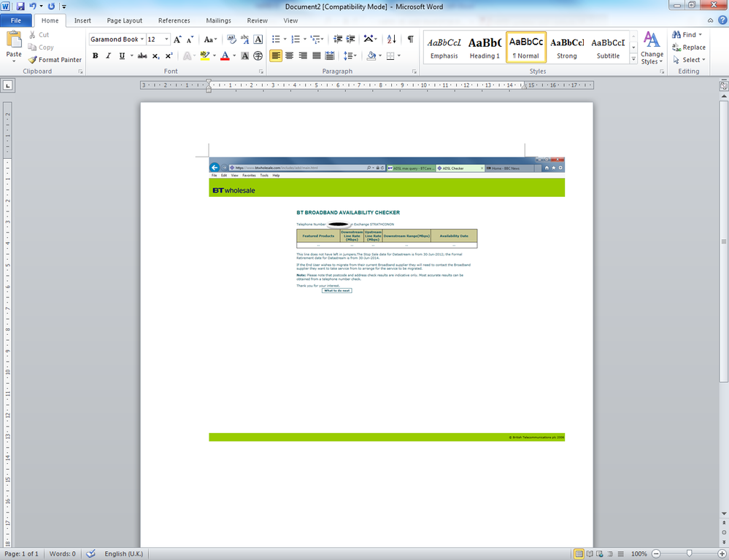
Task: Open the Select dropdown in Editing
Action: pos(689,60)
